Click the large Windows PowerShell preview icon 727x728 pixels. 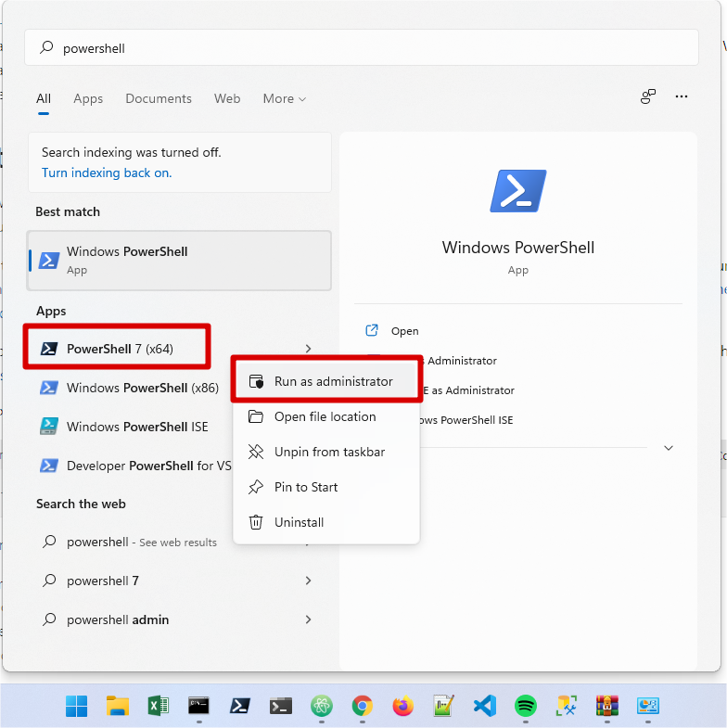coord(517,191)
